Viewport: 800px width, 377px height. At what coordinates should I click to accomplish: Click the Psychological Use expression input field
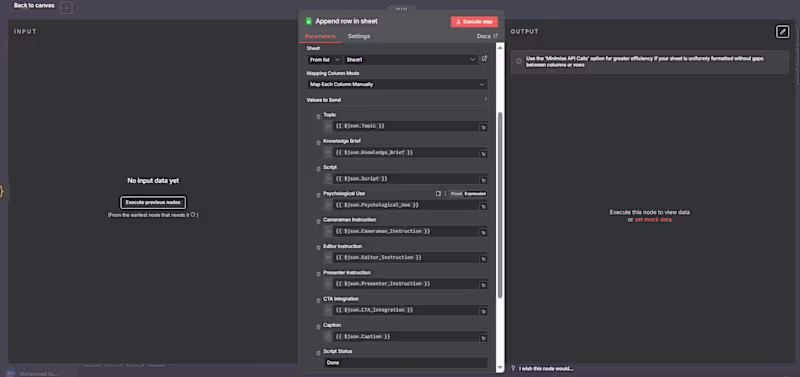tap(406, 205)
